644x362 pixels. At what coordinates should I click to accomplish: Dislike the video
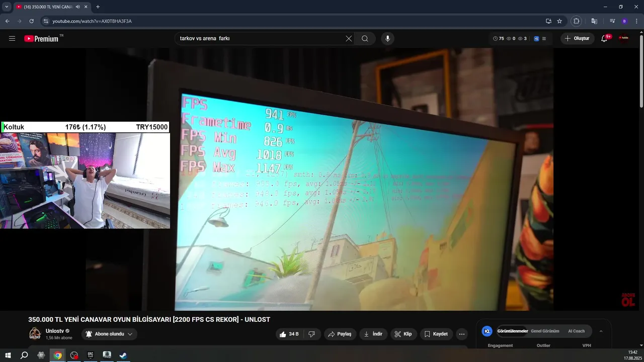click(311, 334)
